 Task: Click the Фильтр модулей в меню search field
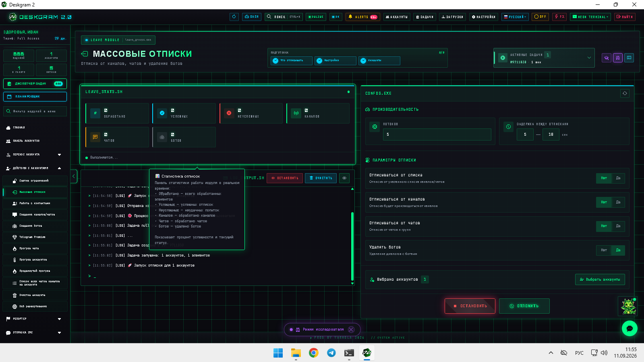(35, 111)
